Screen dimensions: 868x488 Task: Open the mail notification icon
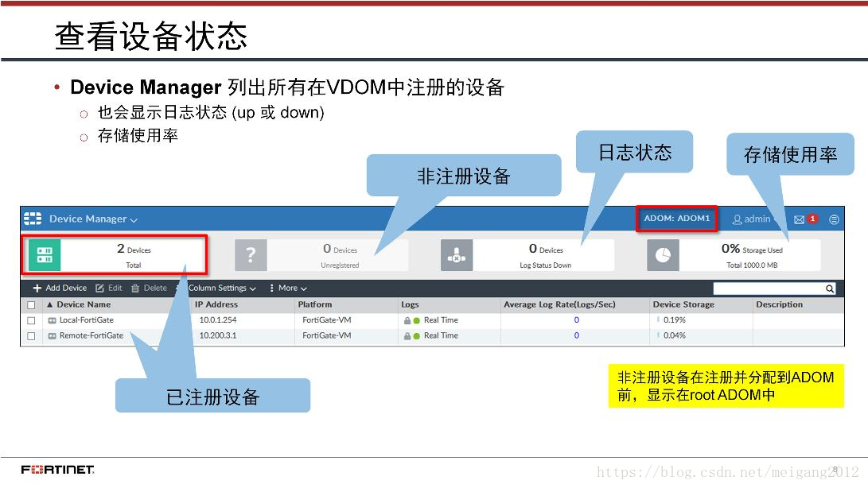799,219
